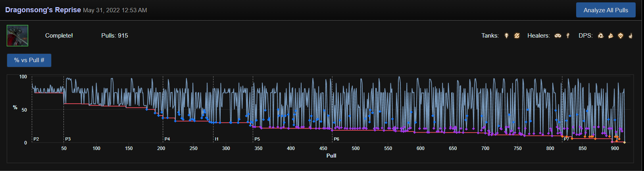This screenshot has width=644, height=171.
Task: Click the P7 phase marker label
Action: pos(567,139)
